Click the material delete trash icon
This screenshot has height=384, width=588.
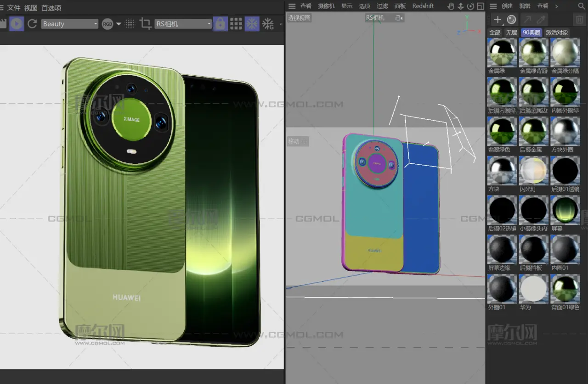(x=579, y=20)
